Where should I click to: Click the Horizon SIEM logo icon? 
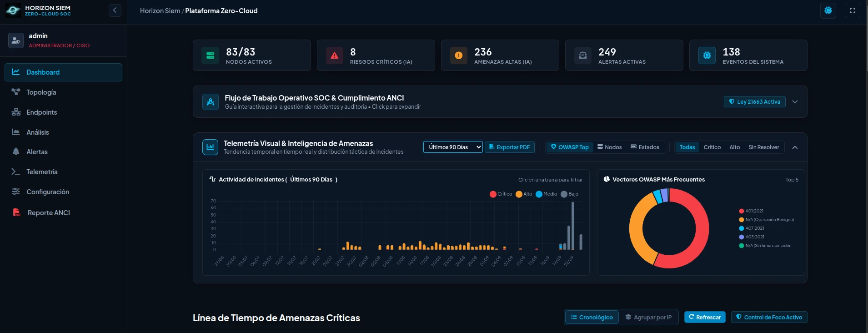pos(13,10)
